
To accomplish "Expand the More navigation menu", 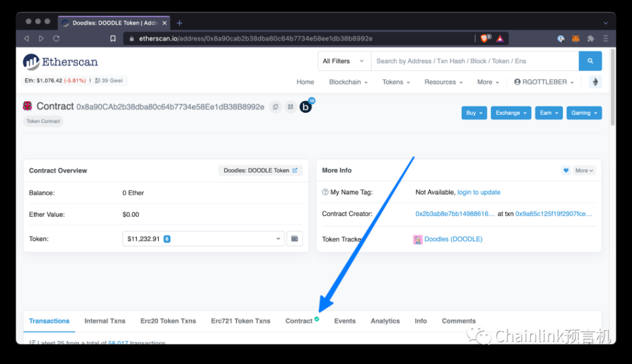I will click(488, 82).
